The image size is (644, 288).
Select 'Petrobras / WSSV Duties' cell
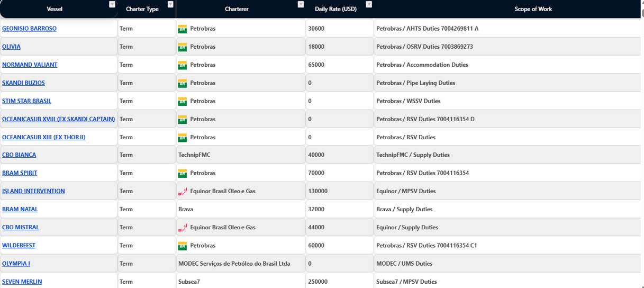pyautogui.click(x=509, y=101)
